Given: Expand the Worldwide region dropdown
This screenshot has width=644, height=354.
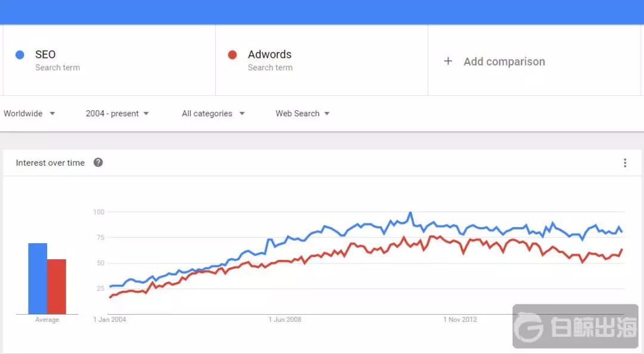Looking at the screenshot, I should (29, 113).
